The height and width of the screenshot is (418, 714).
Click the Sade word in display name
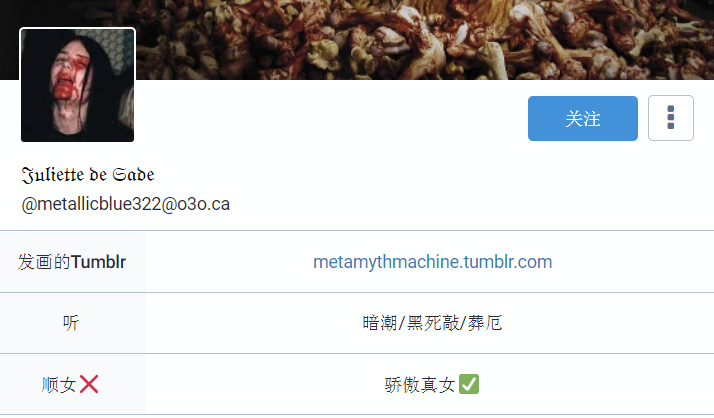click(134, 174)
